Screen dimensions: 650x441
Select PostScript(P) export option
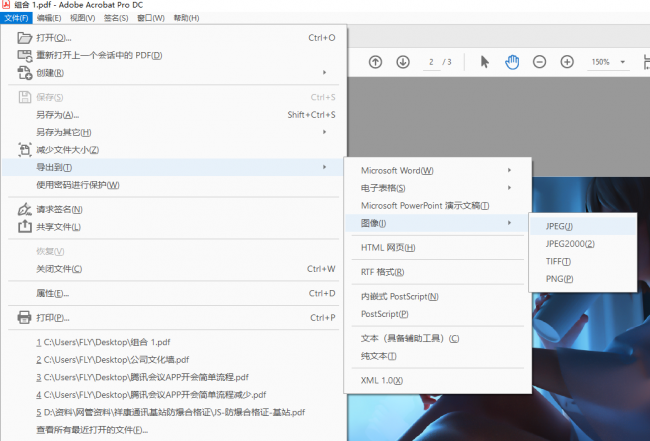coord(438,314)
